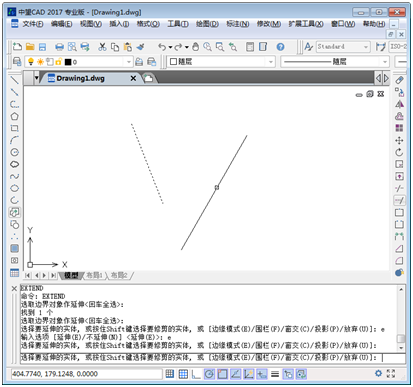Open the Standard text style dropdown
This screenshot has height=387, width=413.
(x=343, y=47)
